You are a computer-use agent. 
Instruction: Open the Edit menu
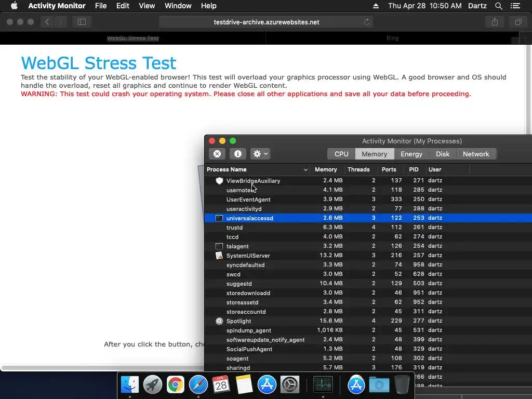(x=123, y=6)
